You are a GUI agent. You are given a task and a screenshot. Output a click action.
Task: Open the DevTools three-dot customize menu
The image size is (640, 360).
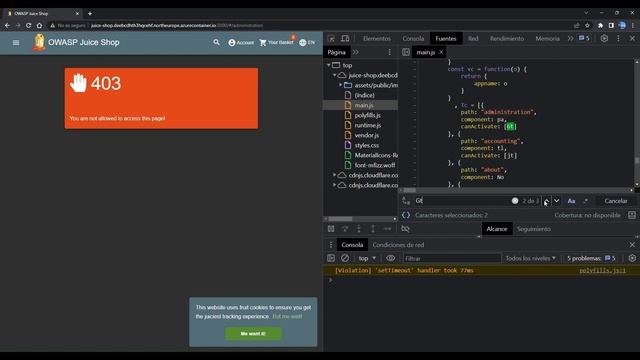[618, 38]
